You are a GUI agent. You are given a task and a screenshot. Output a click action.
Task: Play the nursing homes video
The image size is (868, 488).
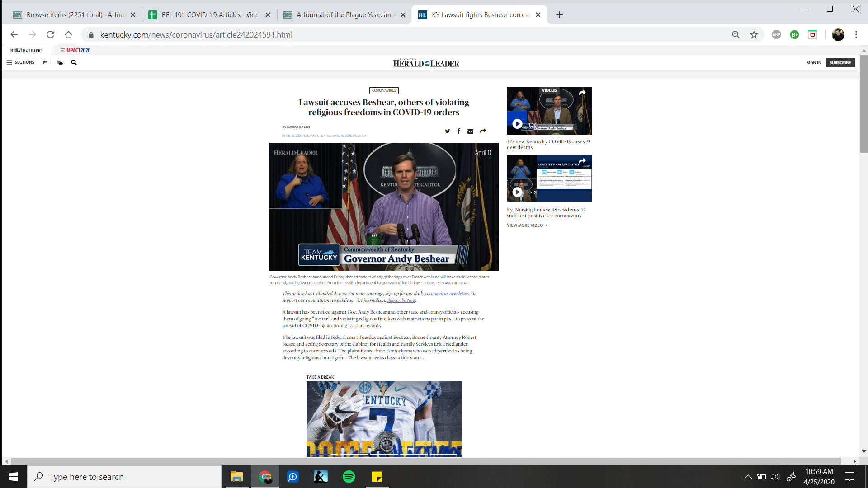tap(517, 192)
